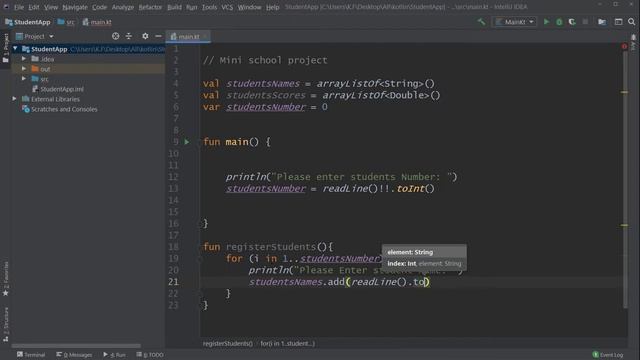Open Project panel settings gear
Screen dimensions: 640x360
[145, 36]
